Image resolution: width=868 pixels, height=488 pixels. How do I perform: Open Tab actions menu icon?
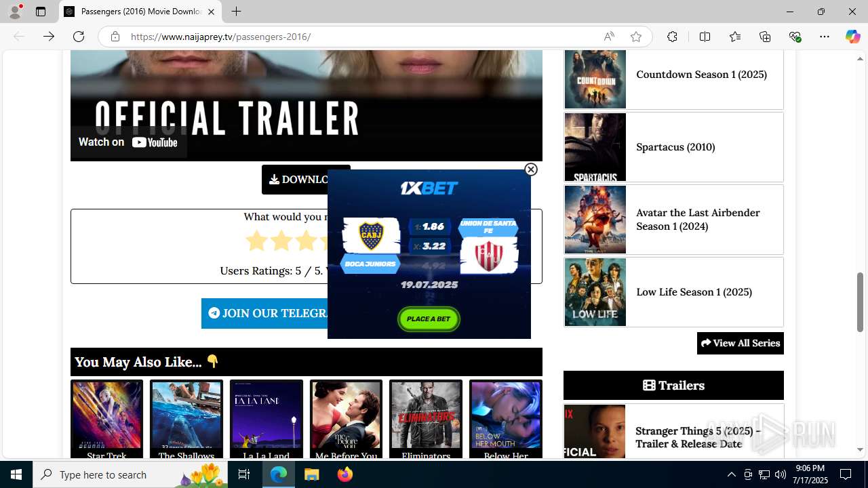point(41,12)
